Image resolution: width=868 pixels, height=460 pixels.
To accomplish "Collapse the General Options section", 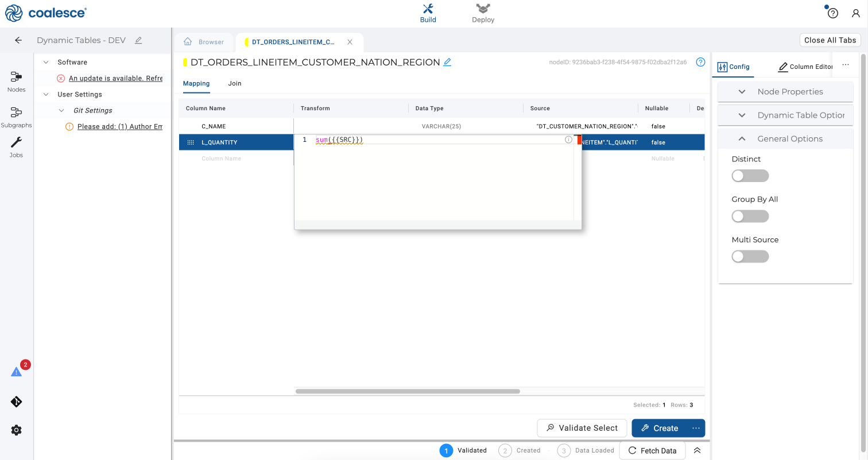I will [x=785, y=139].
